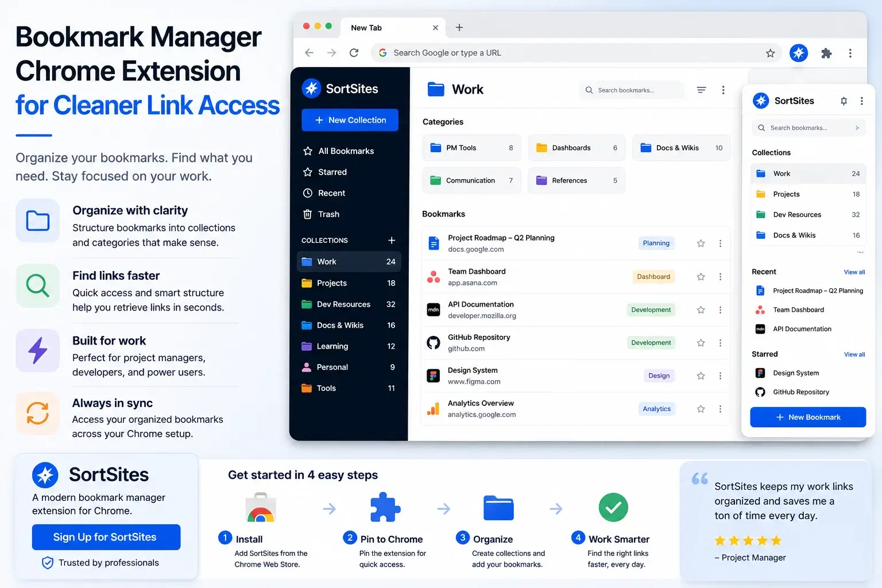
Task: Pin the SortSites popup panel
Action: pos(844,101)
